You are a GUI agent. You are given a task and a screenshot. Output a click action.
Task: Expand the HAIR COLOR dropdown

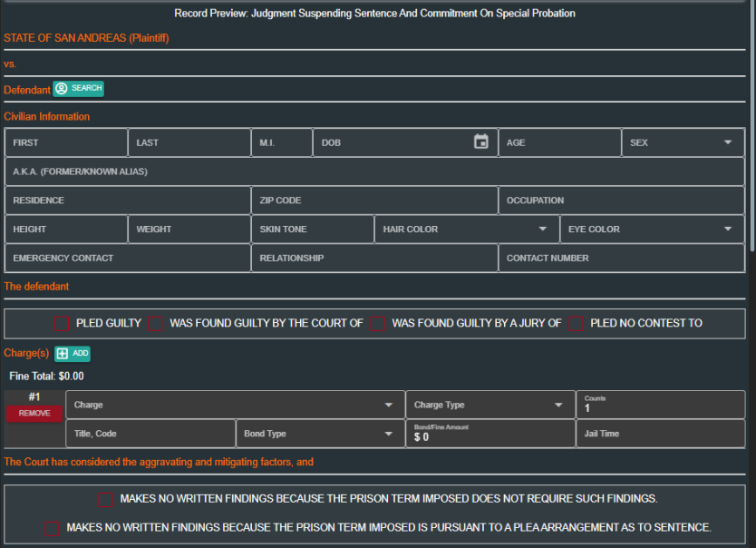click(543, 229)
